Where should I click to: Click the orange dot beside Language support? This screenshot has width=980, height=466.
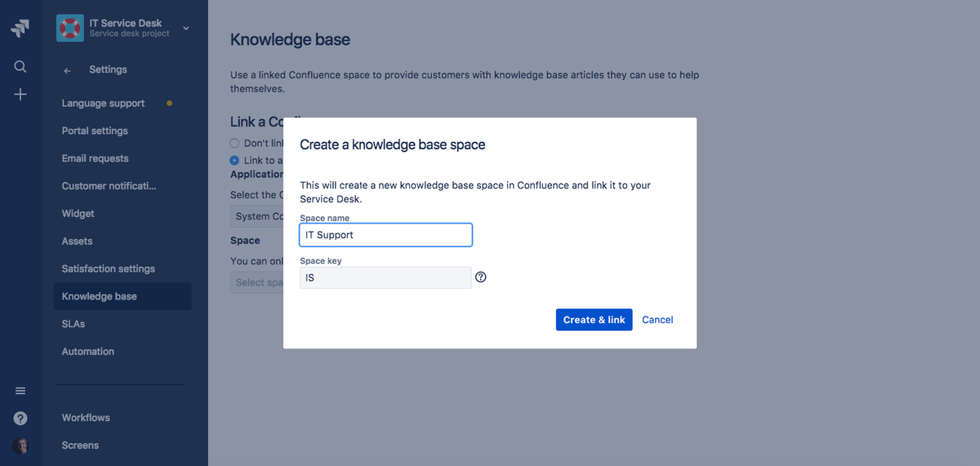[x=169, y=104]
